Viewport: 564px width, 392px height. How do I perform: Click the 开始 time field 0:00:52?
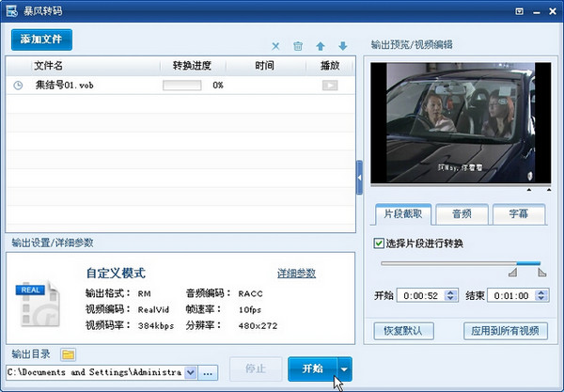pyautogui.click(x=420, y=295)
